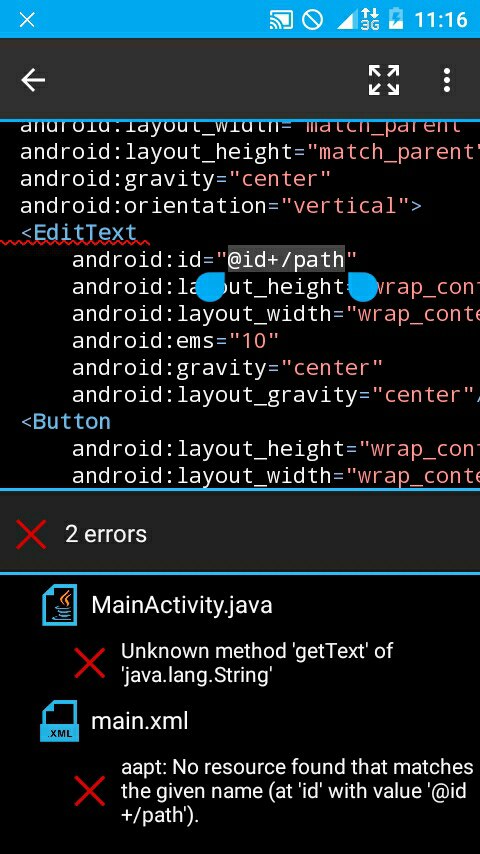Open main.xml from error list
The image size is (480, 854).
[x=139, y=721]
